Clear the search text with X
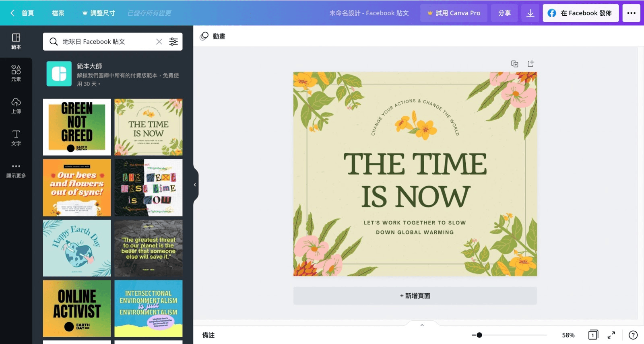Viewport: 644px width, 344px height. (159, 41)
